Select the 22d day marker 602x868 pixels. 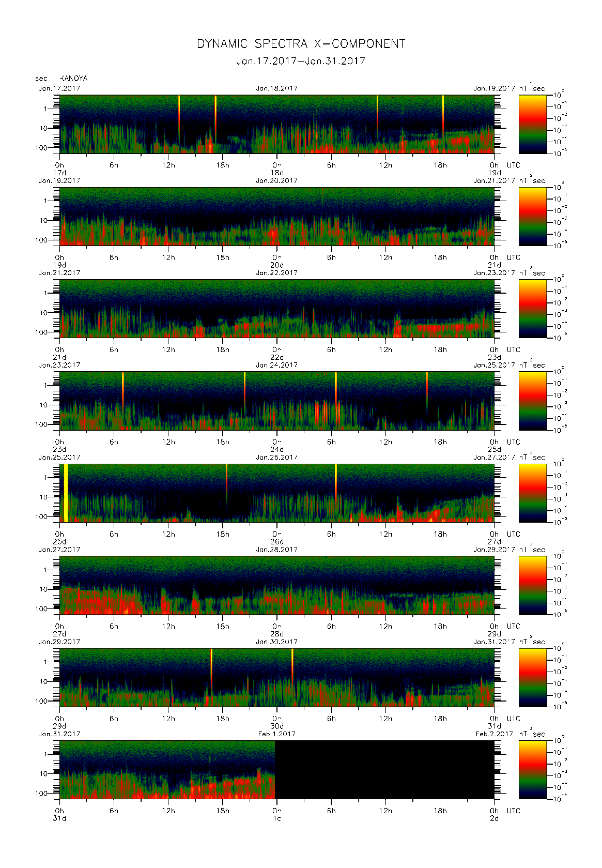pyautogui.click(x=277, y=357)
